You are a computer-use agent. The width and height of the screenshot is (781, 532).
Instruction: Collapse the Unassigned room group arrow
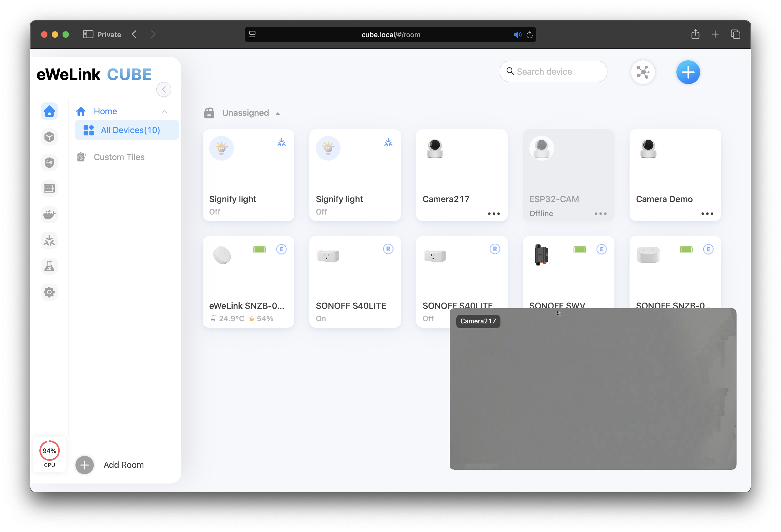(278, 114)
